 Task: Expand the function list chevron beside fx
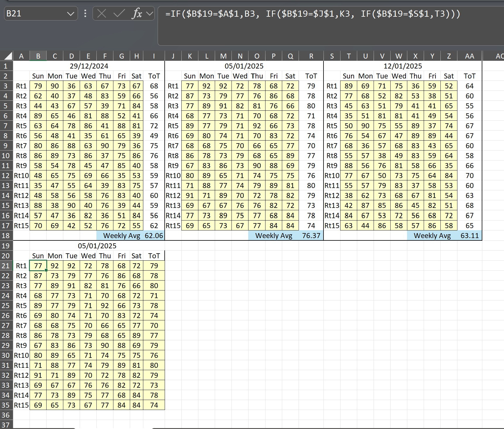150,13
